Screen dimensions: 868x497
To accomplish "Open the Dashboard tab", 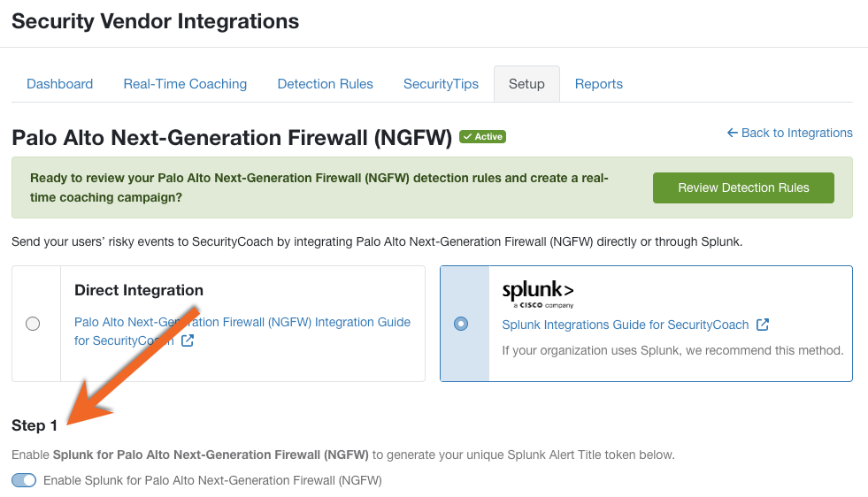I will click(60, 84).
